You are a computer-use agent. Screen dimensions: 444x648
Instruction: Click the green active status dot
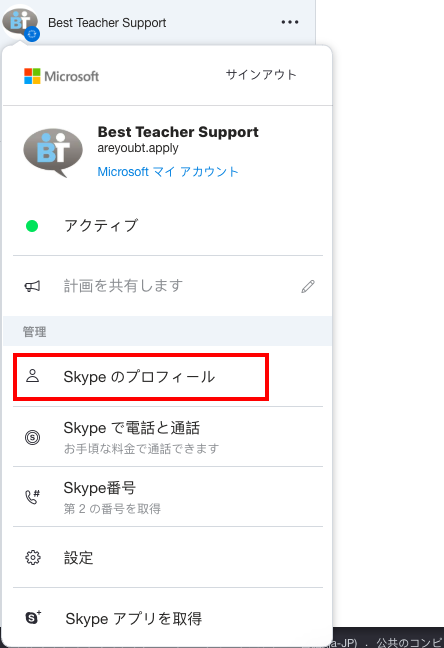[x=32, y=226]
